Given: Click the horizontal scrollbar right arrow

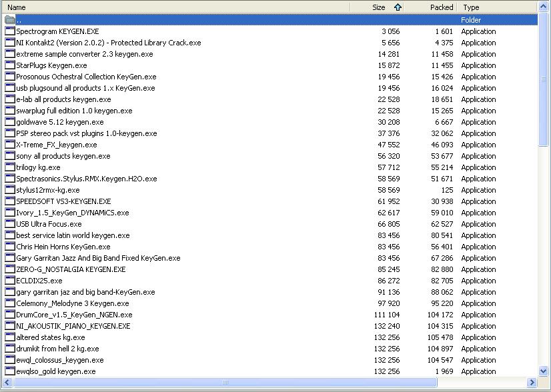Looking at the screenshot, I should coord(532,382).
